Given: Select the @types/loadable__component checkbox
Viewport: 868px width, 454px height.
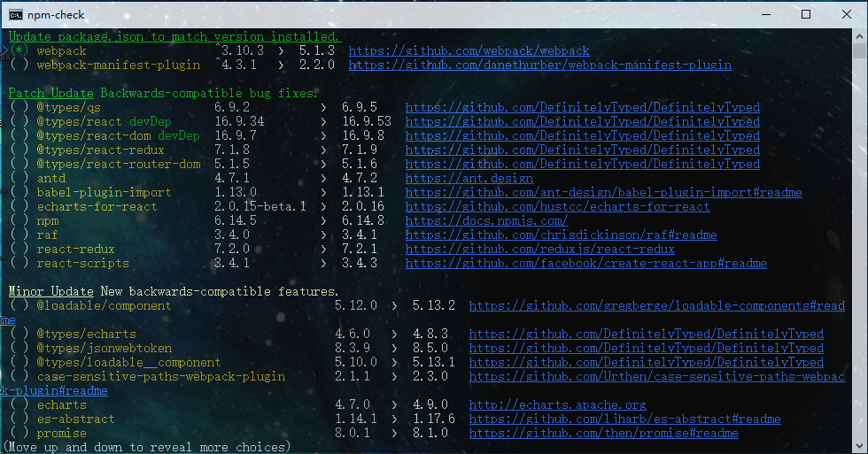Looking at the screenshot, I should coord(19,362).
